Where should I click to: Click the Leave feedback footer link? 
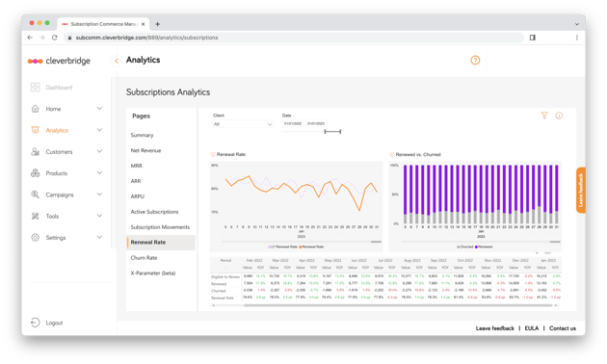pos(494,328)
